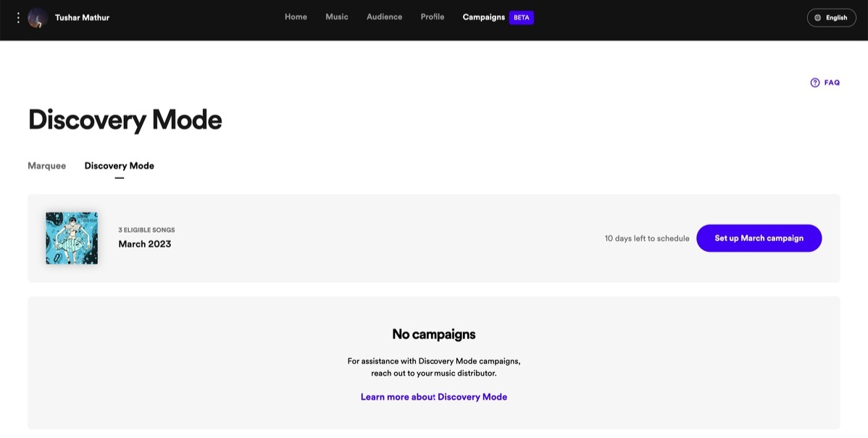The height and width of the screenshot is (438, 868).
Task: Click Tushar Mathur's profile avatar
Action: point(38,17)
